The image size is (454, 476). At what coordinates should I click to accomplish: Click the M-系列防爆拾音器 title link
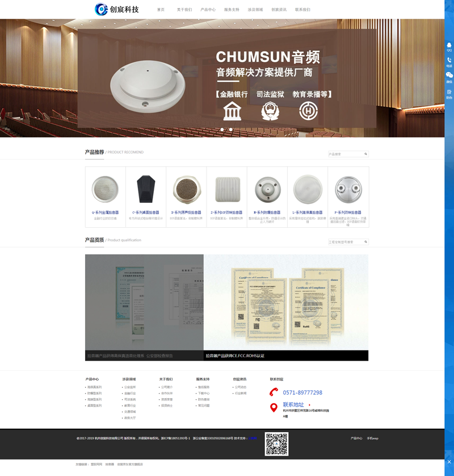point(267,212)
